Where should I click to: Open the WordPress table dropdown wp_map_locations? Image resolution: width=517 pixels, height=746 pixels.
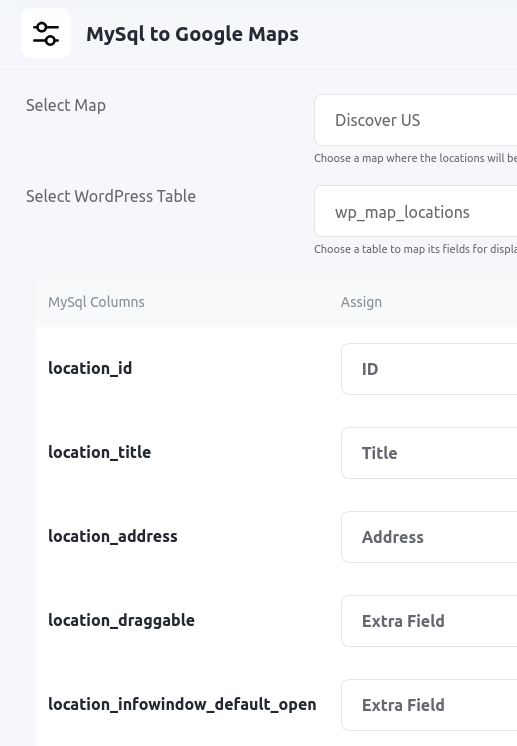pyautogui.click(x=415, y=211)
